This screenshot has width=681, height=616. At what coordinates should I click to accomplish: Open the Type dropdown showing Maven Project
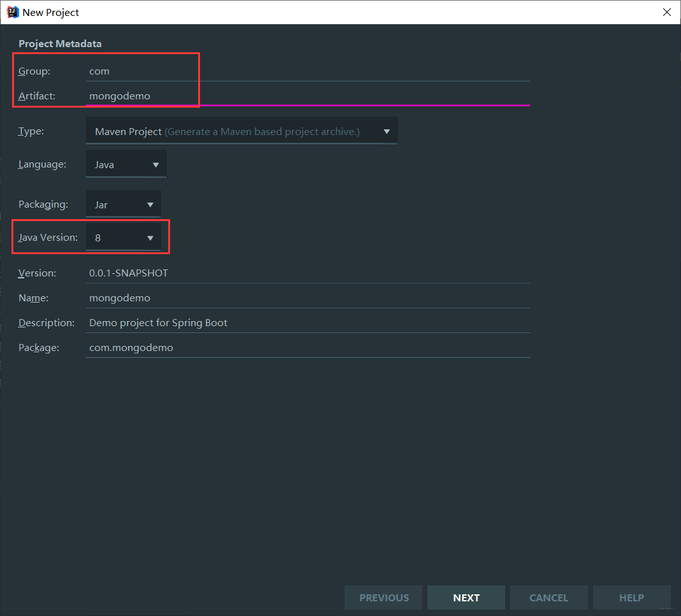point(241,132)
